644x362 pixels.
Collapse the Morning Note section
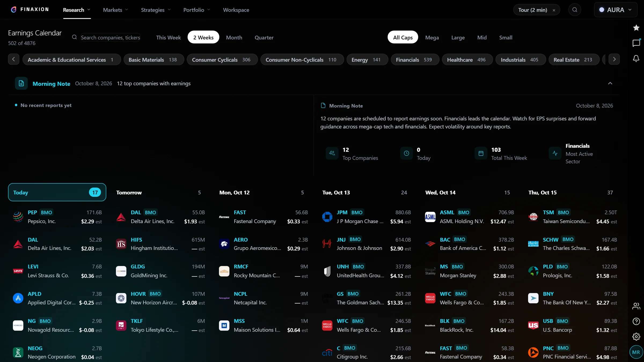pyautogui.click(x=610, y=83)
